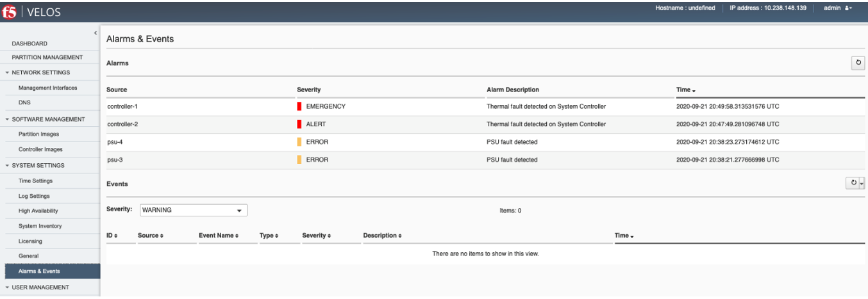Click timestamp 2020-09-21 20:47:49
Image resolution: width=868 pixels, height=299 pixels.
pyautogui.click(x=728, y=124)
